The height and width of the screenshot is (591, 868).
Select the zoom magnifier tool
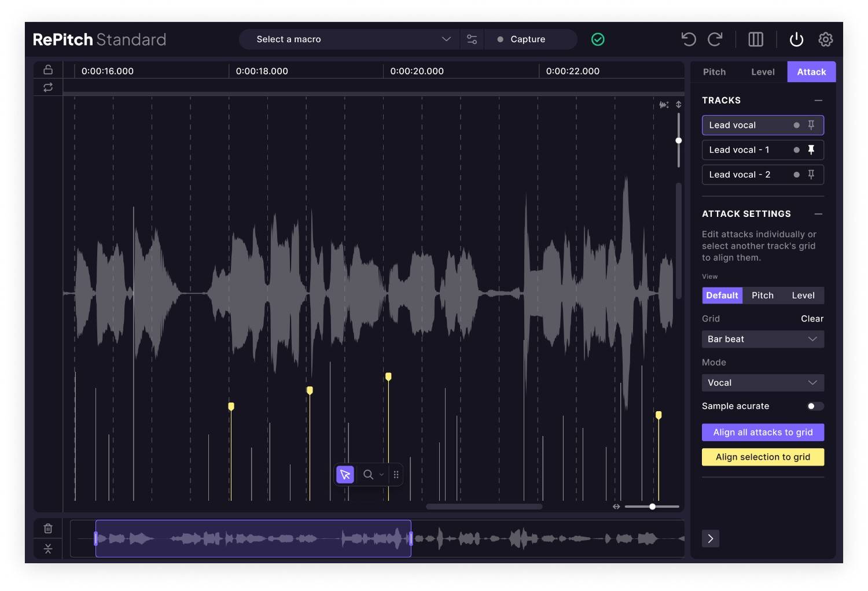369,474
